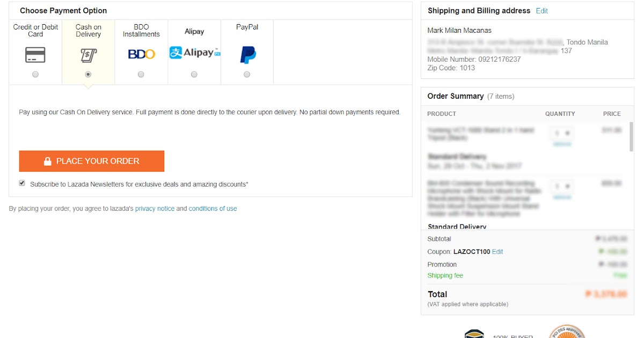Click the PLACE YOUR ORDER button

[92, 161]
